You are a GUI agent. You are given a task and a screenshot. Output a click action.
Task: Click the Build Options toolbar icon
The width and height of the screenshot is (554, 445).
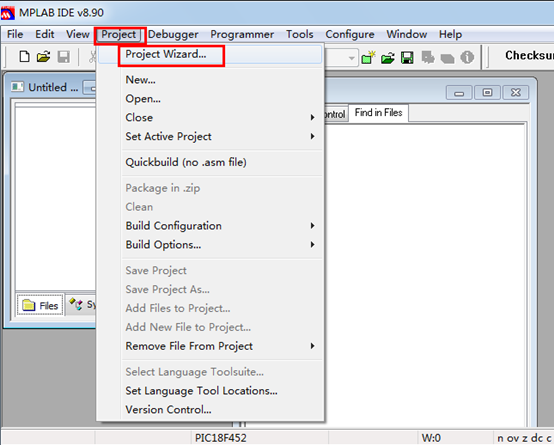coord(428,57)
